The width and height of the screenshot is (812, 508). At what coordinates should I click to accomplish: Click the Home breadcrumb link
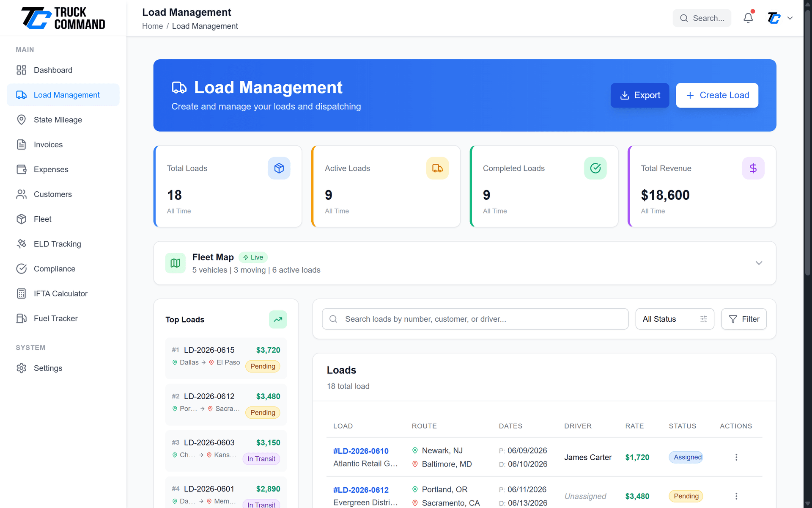152,26
